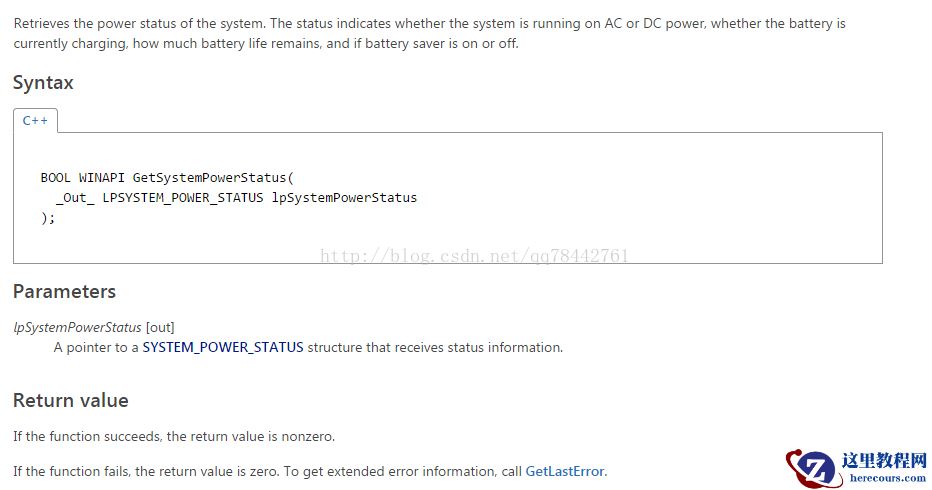This screenshot has height=490, width=932.
Task: Click the closing ); line of code
Action: tap(48, 218)
